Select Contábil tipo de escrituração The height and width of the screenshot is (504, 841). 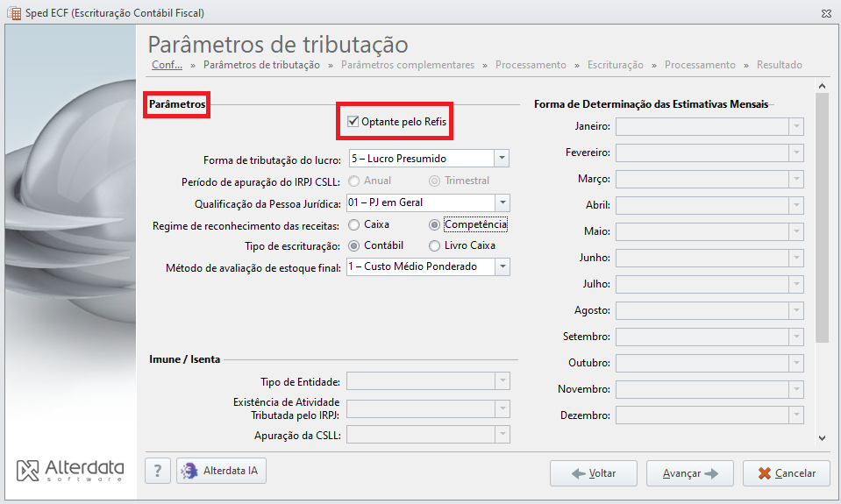point(354,246)
